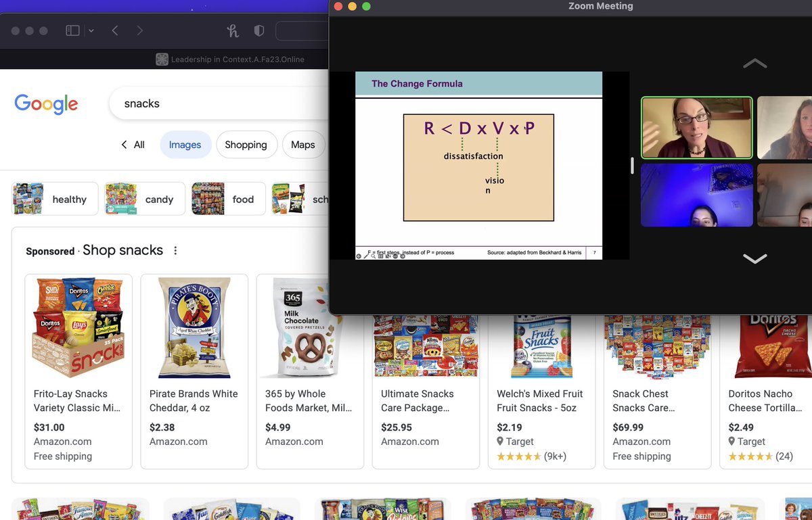Screen dimensions: 812x520
Task: Open the Ultimate Snacks Care Package listing
Action: click(x=416, y=400)
